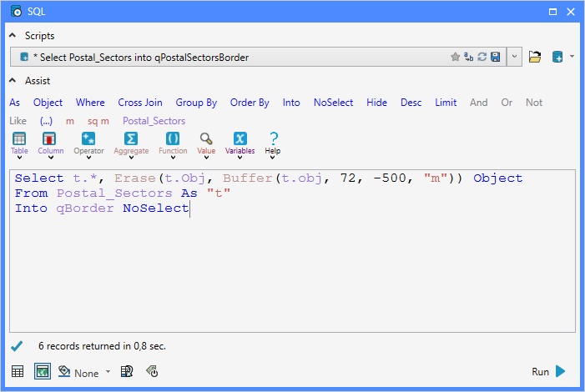Expand the dropdown arrow under Column
The image size is (585, 392).
(x=51, y=158)
